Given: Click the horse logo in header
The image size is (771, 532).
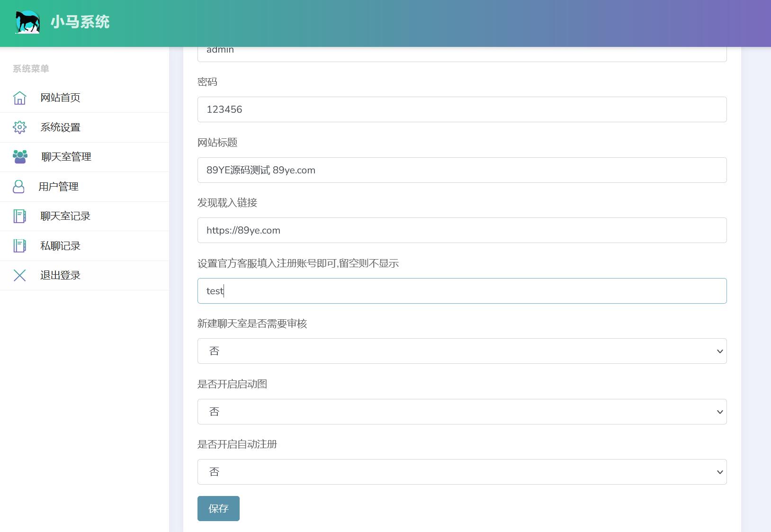Looking at the screenshot, I should pos(27,22).
